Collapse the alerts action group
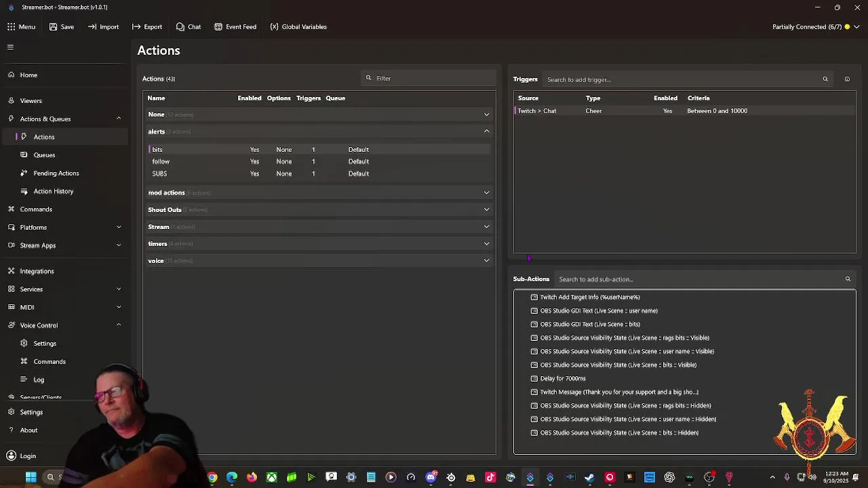This screenshot has height=488, width=868. [319, 131]
